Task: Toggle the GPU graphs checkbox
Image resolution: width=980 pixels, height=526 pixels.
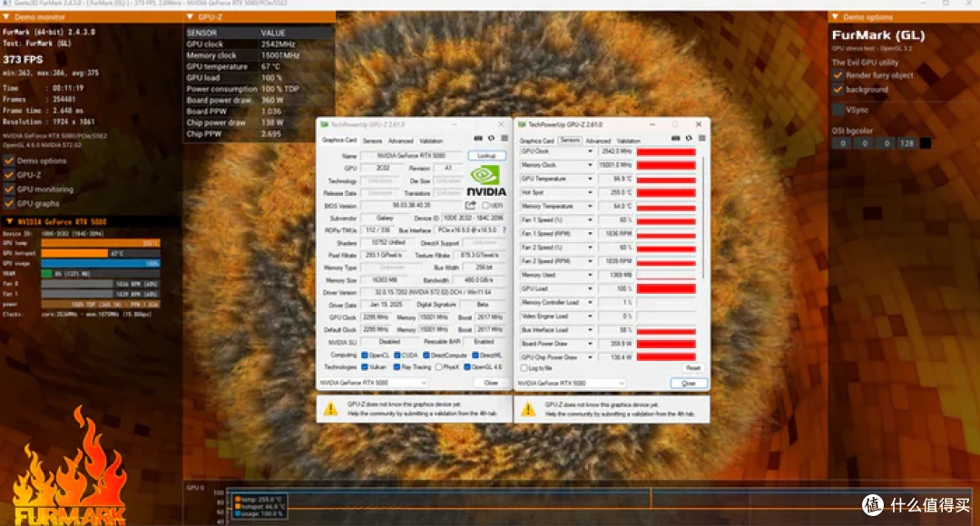Action: pyautogui.click(x=9, y=204)
